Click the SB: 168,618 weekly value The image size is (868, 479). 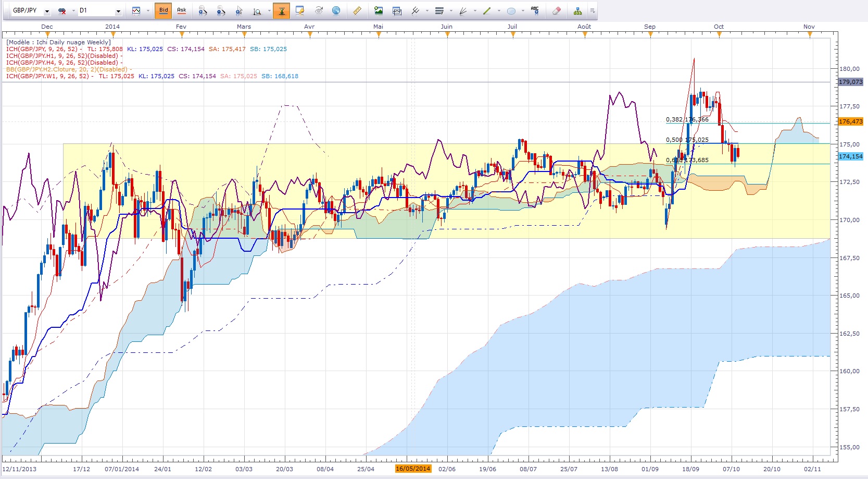(x=280, y=76)
